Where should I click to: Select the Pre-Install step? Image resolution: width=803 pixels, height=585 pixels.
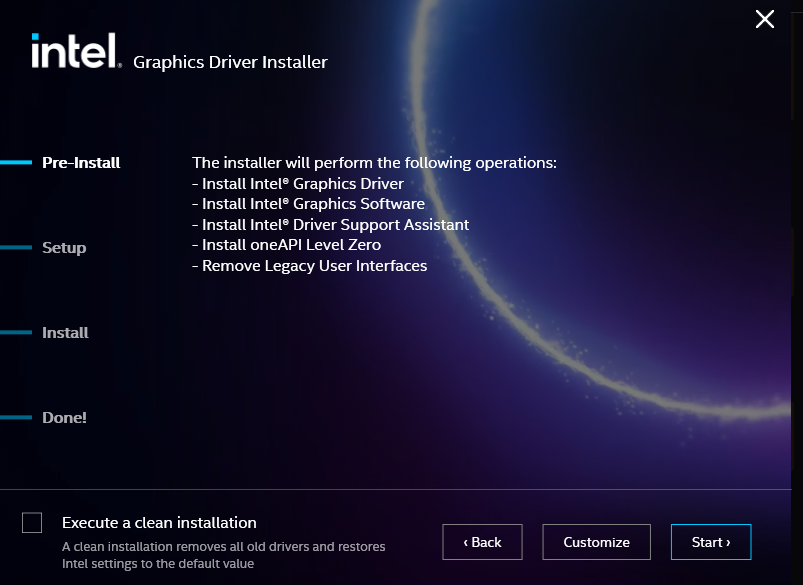click(81, 163)
